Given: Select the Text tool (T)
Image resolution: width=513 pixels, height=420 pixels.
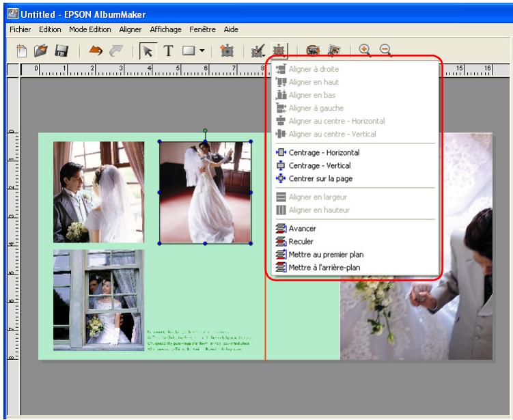Looking at the screenshot, I should (168, 51).
